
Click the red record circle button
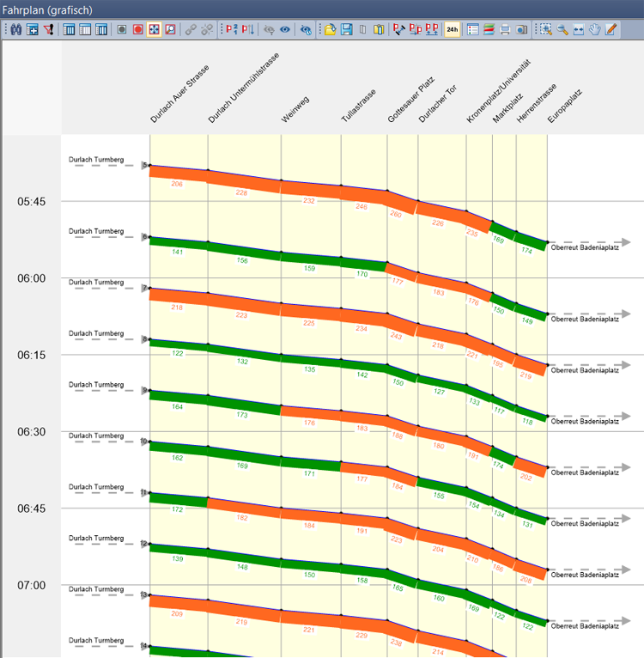tap(137, 29)
